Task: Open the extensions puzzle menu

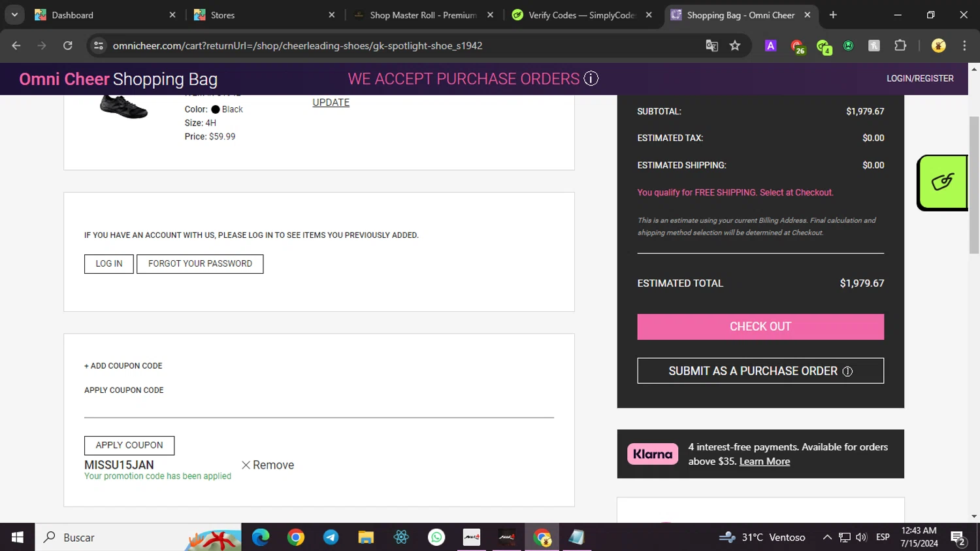Action: pyautogui.click(x=900, y=46)
